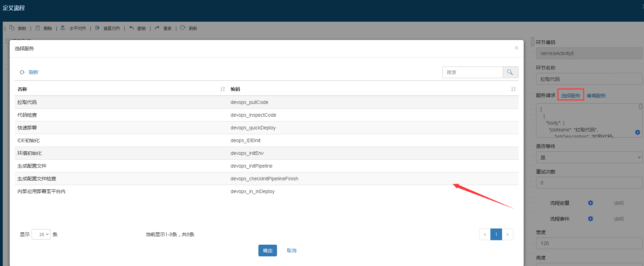The height and width of the screenshot is (266, 644).
Task: Click the 宽度 input showing 120
Action: [x=589, y=243]
